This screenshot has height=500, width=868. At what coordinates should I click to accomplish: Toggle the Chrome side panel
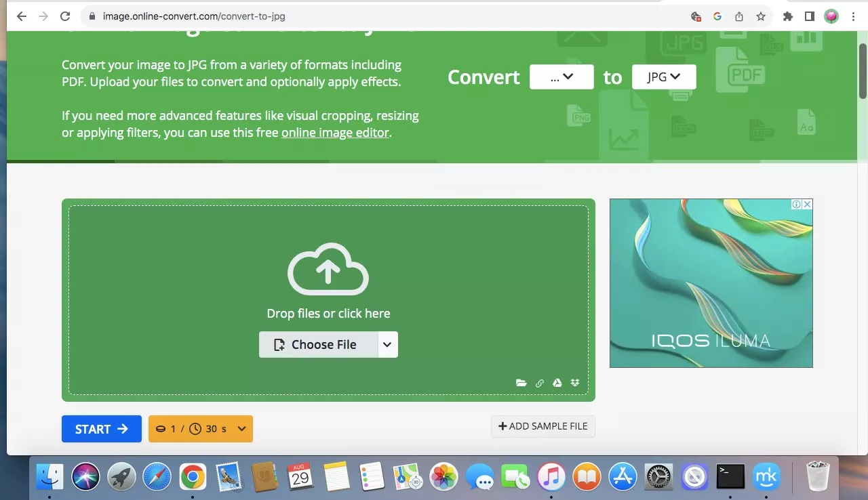(809, 16)
